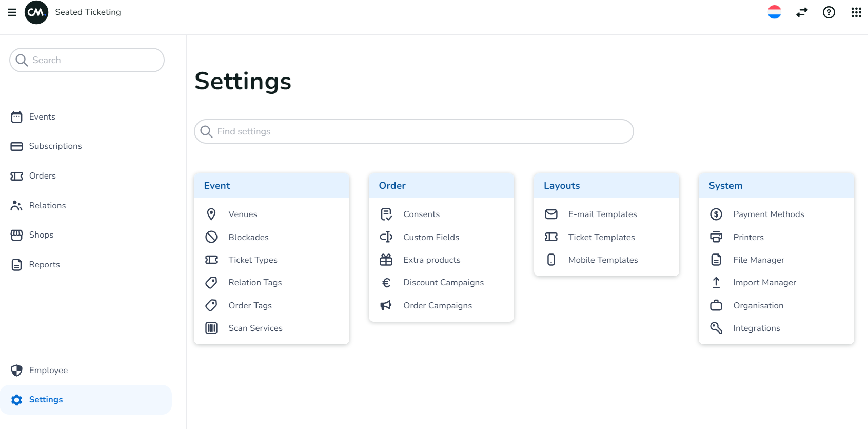Click the Extra products gift icon

pos(386,260)
